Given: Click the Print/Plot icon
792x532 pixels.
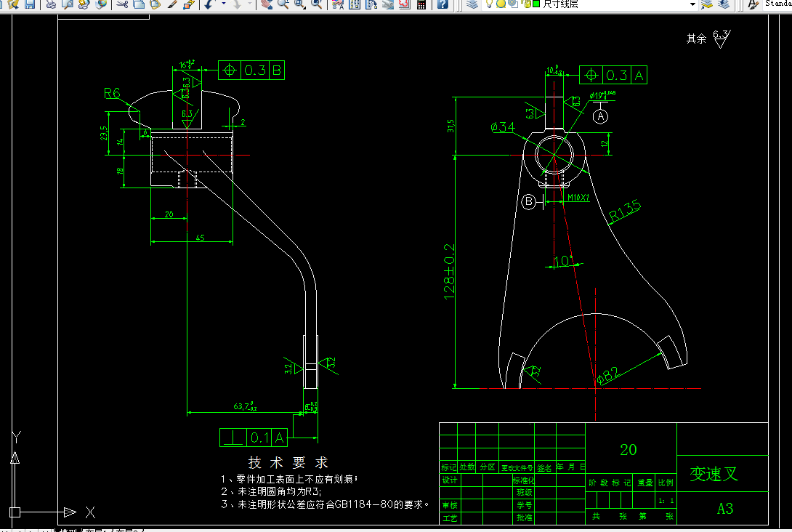Looking at the screenshot, I should point(51,6).
